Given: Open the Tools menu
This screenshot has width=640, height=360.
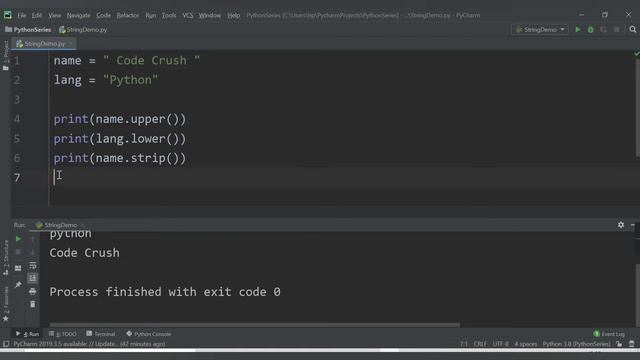Looking at the screenshot, I should coord(169,15).
